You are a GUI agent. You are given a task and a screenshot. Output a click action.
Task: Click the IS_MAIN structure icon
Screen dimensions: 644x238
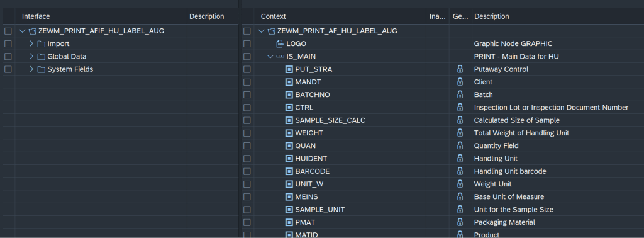pos(280,57)
